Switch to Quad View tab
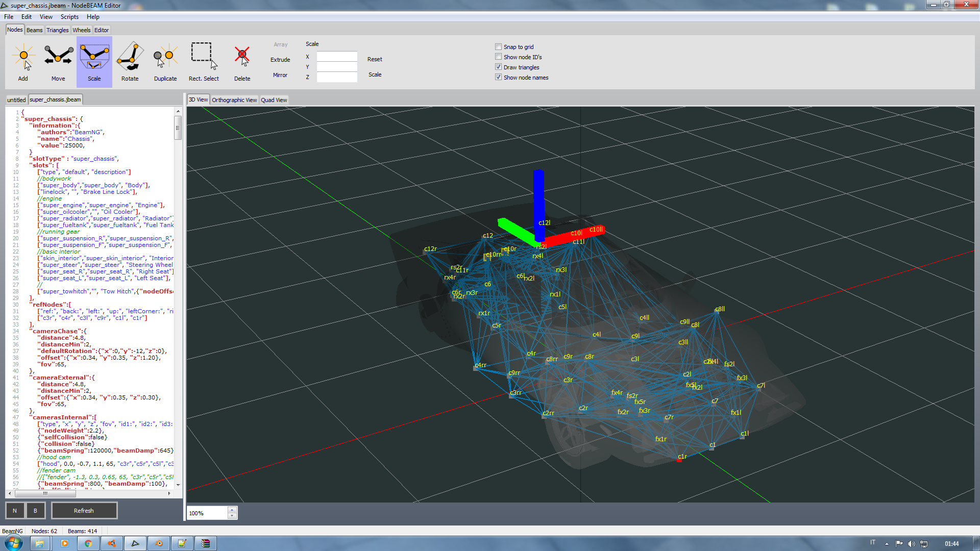Image resolution: width=980 pixels, height=551 pixels. 274,100
